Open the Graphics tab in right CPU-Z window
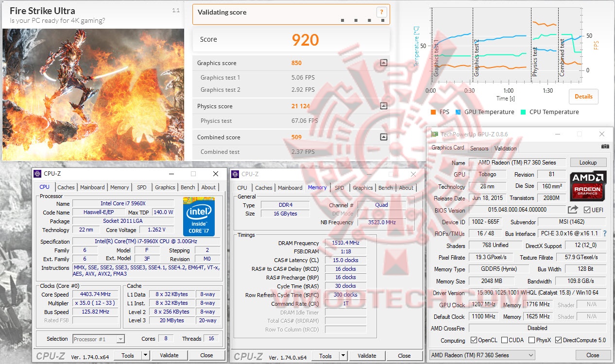The image size is (615, 364). click(363, 188)
